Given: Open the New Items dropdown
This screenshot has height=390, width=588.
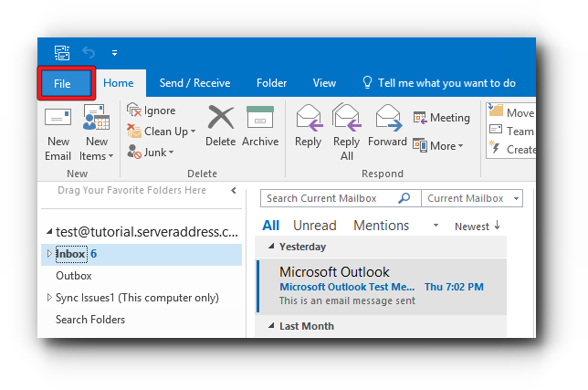Looking at the screenshot, I should click(x=97, y=133).
